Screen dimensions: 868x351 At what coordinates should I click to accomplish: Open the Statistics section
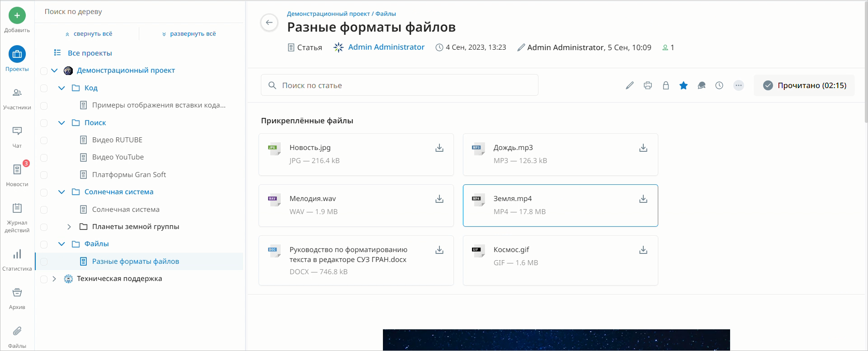point(17,260)
